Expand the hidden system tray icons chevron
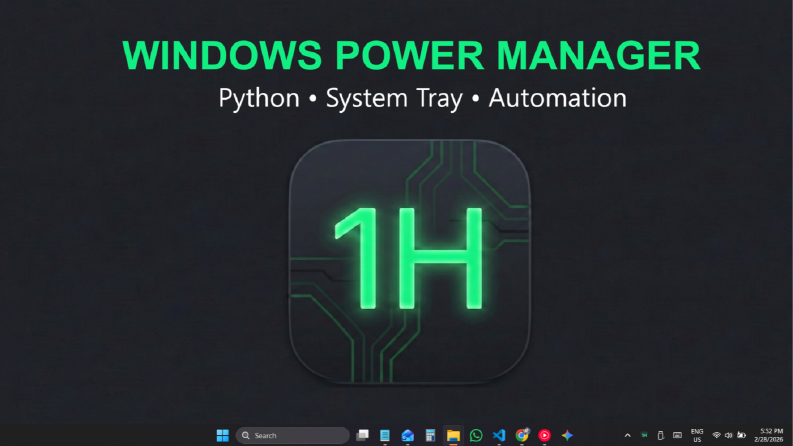This screenshot has width=793, height=446. tap(628, 435)
